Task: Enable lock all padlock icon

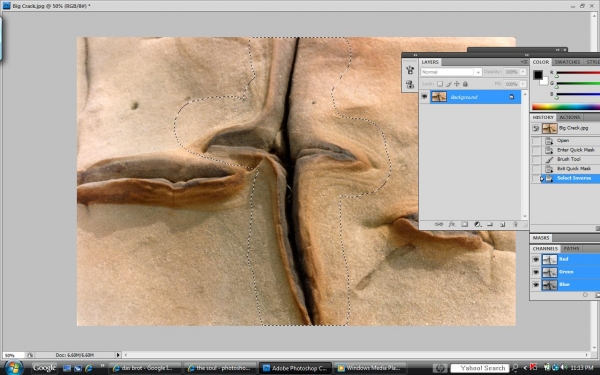Action: pyautogui.click(x=465, y=84)
